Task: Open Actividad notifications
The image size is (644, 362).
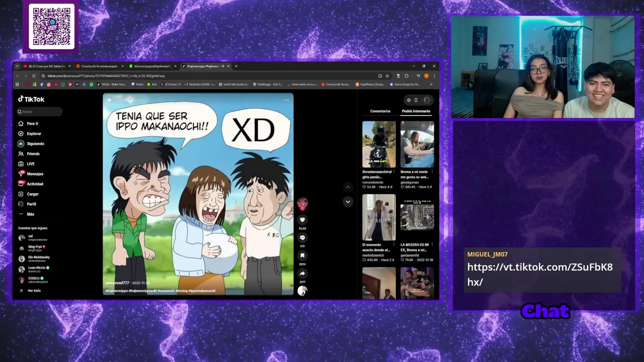Action: coord(31,184)
